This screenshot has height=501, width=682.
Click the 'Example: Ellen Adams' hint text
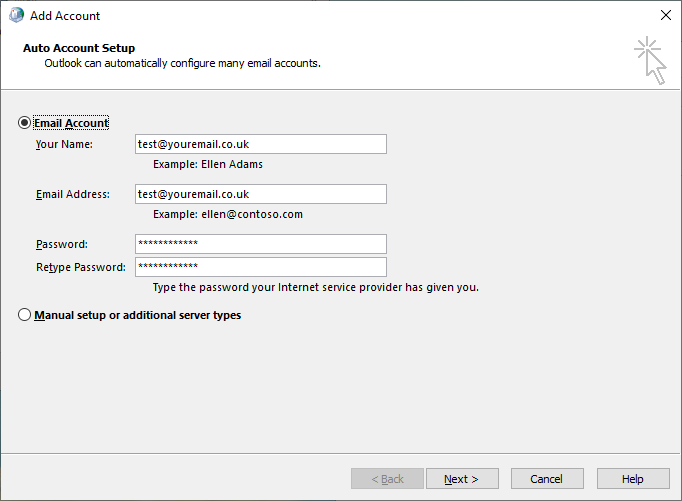208,164
